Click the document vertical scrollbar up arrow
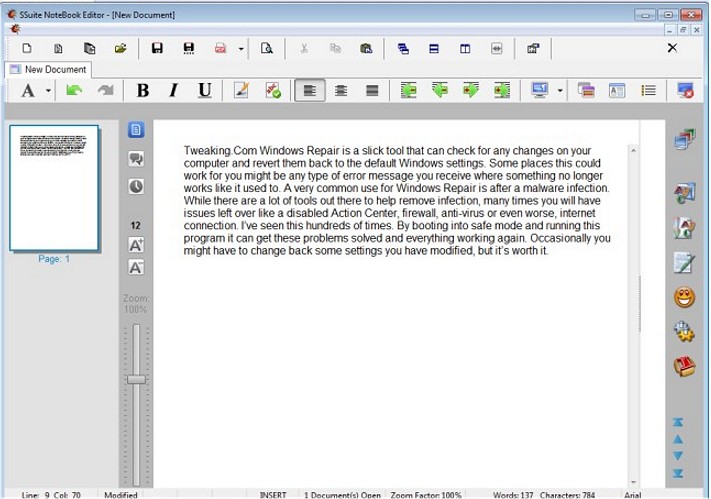The image size is (711, 499). pos(633,150)
